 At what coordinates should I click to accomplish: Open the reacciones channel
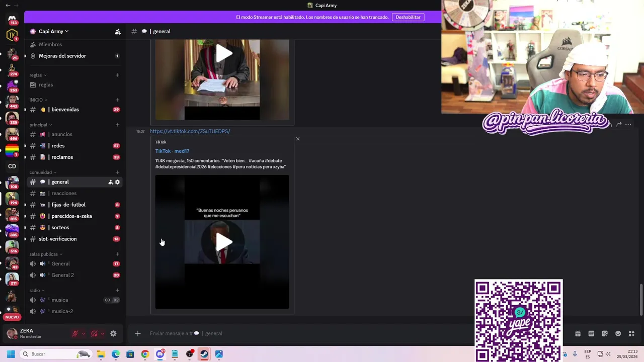click(x=75, y=193)
